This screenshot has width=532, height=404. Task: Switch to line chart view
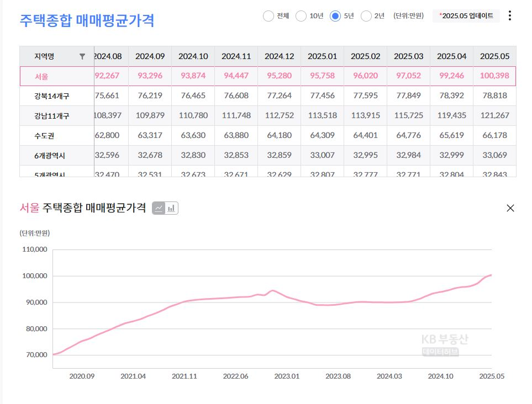click(x=159, y=208)
